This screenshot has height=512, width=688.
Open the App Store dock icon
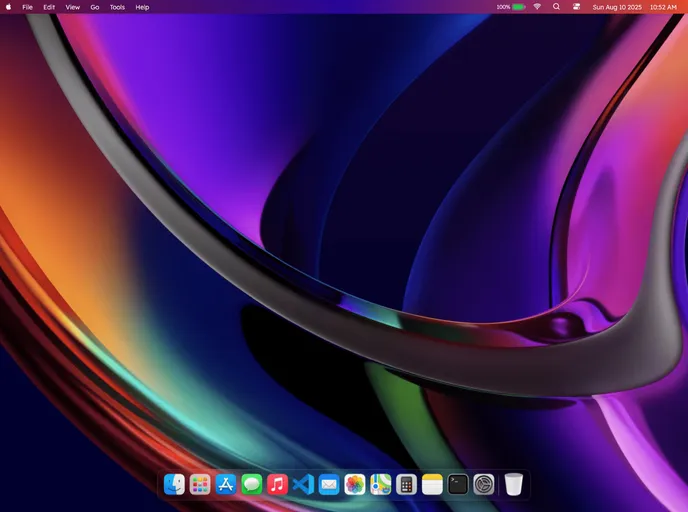pyautogui.click(x=226, y=485)
